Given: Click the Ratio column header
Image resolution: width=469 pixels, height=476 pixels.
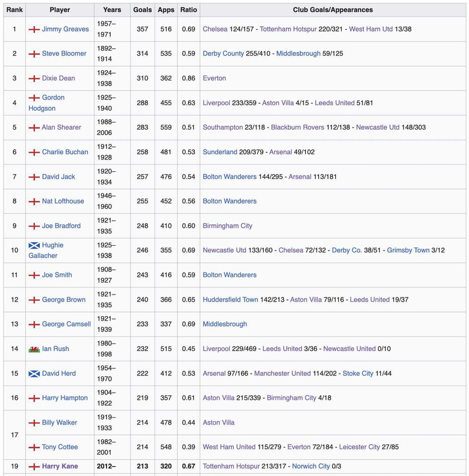Looking at the screenshot, I should point(189,10).
